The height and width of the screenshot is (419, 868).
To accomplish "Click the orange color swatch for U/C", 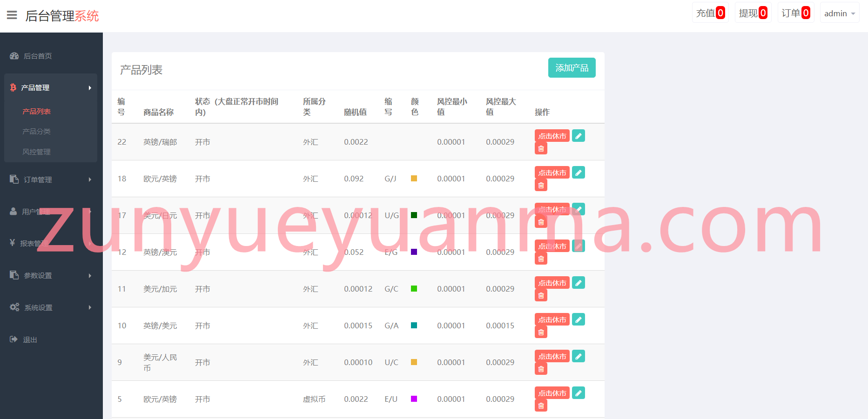I will tap(414, 362).
